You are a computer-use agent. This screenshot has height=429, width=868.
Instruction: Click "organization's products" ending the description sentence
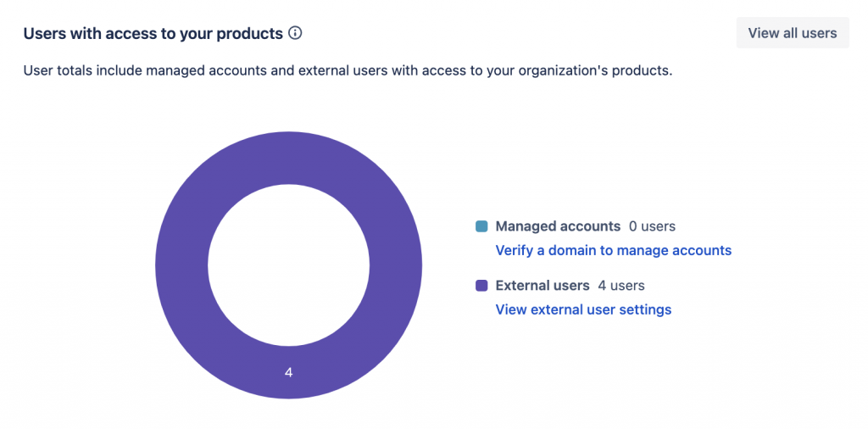pos(591,70)
